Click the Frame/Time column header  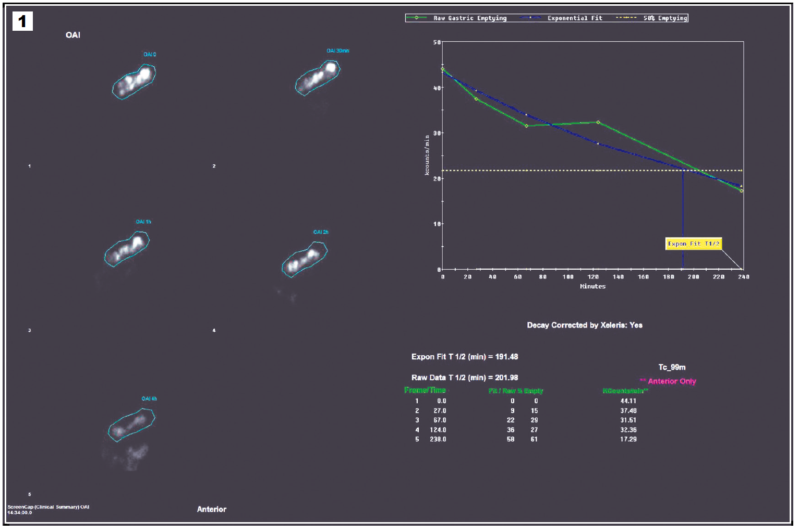point(425,390)
